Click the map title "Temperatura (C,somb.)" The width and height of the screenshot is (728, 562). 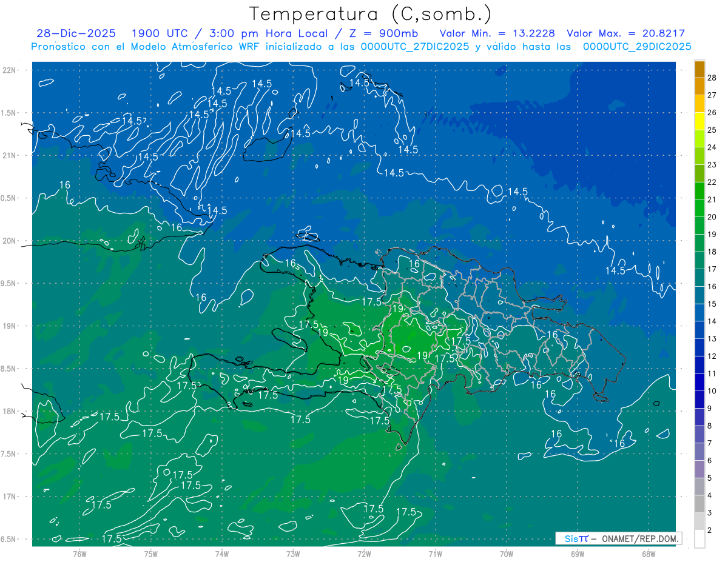coord(371,14)
